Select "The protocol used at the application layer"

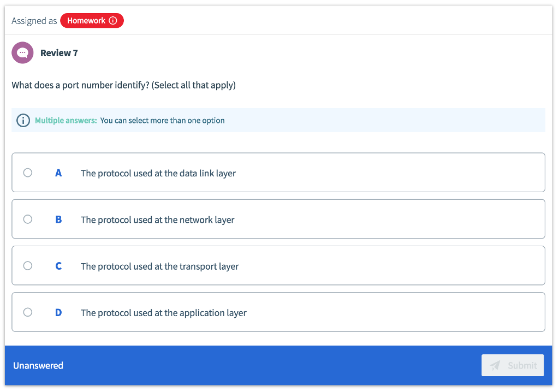pyautogui.click(x=163, y=313)
